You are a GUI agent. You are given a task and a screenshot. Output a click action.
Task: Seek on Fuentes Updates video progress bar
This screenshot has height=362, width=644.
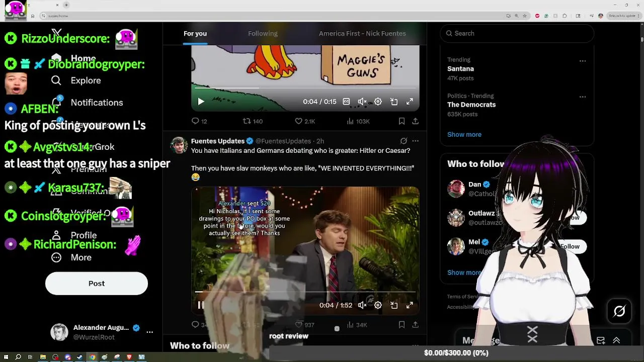click(x=305, y=292)
